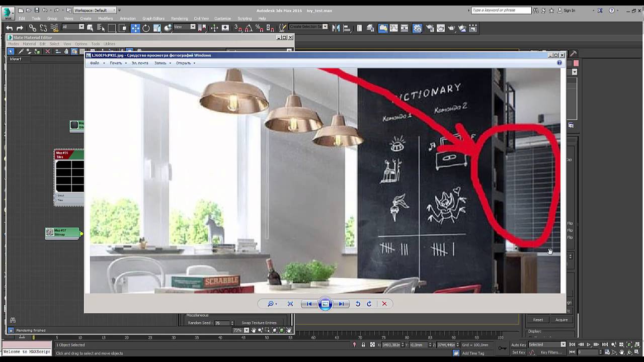Screen dimensions: 644x362
Task: Select the Unlink Selection tool
Action: (x=43, y=28)
